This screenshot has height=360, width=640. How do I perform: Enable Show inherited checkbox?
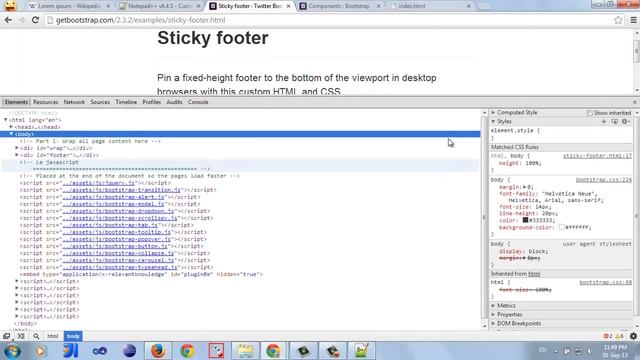pos(590,113)
